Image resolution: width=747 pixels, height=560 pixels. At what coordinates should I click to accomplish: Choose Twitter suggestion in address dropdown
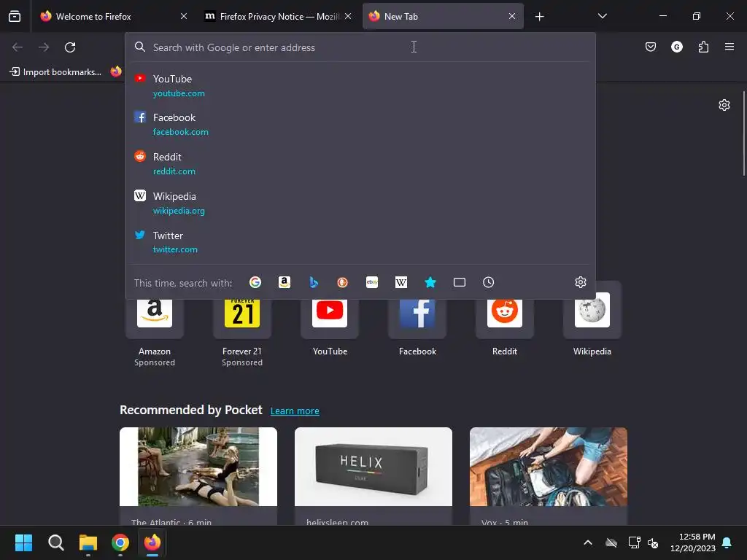[360, 242]
